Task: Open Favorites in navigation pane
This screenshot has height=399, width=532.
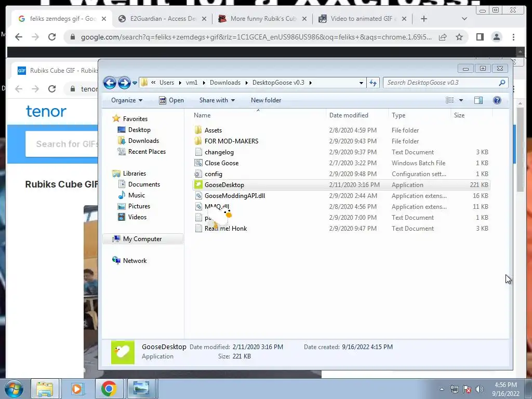Action: point(135,119)
